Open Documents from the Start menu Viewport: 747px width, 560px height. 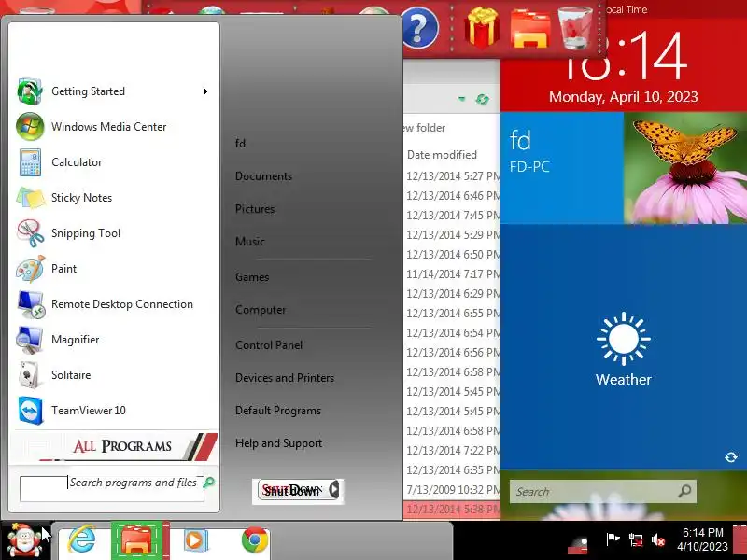pos(263,176)
